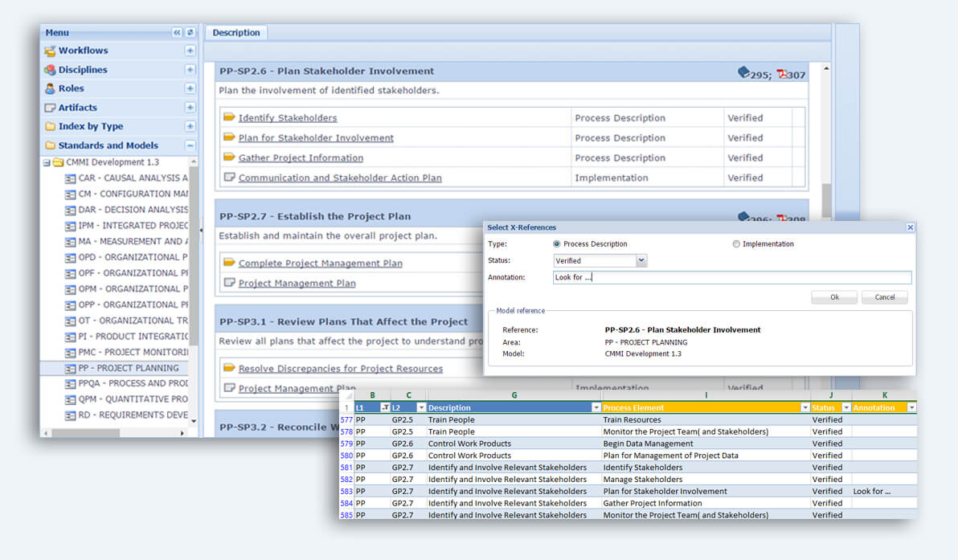The image size is (958, 560).
Task: Click the artifact icon beside Communication and Stakeholder Action Plan
Action: click(x=229, y=178)
